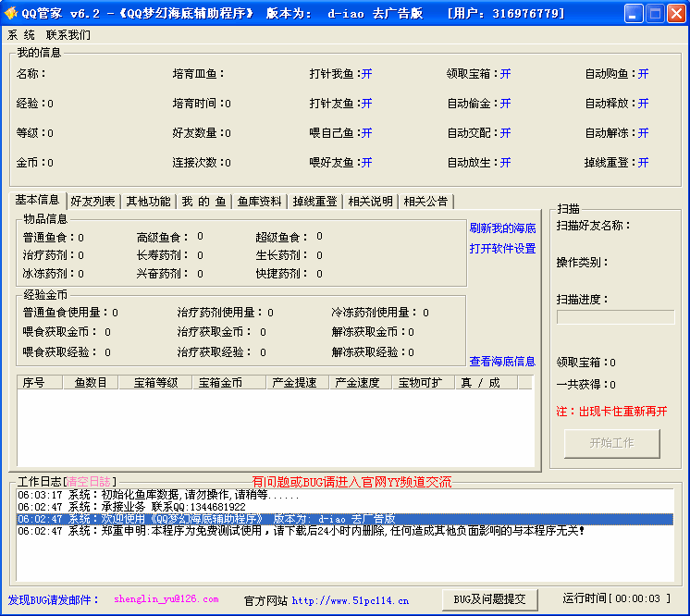Click the shenglin_yu@126.com email address
690x616 pixels.
[x=166, y=599]
